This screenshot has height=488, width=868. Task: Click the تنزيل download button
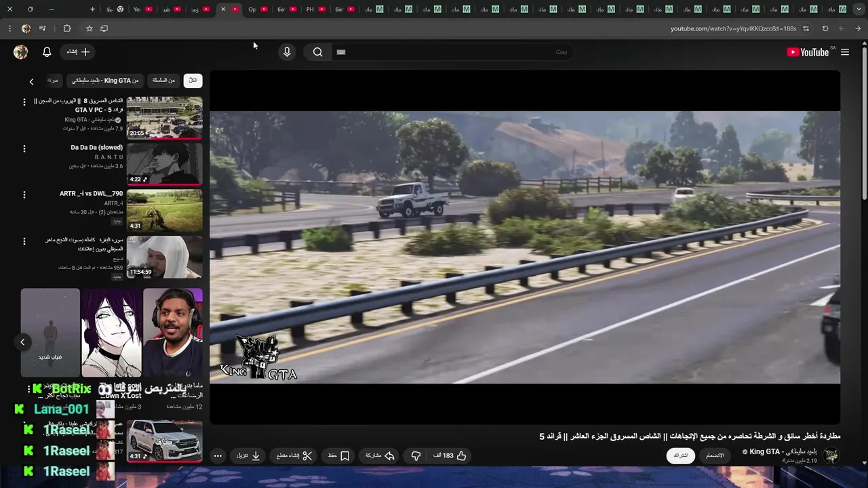click(x=248, y=455)
